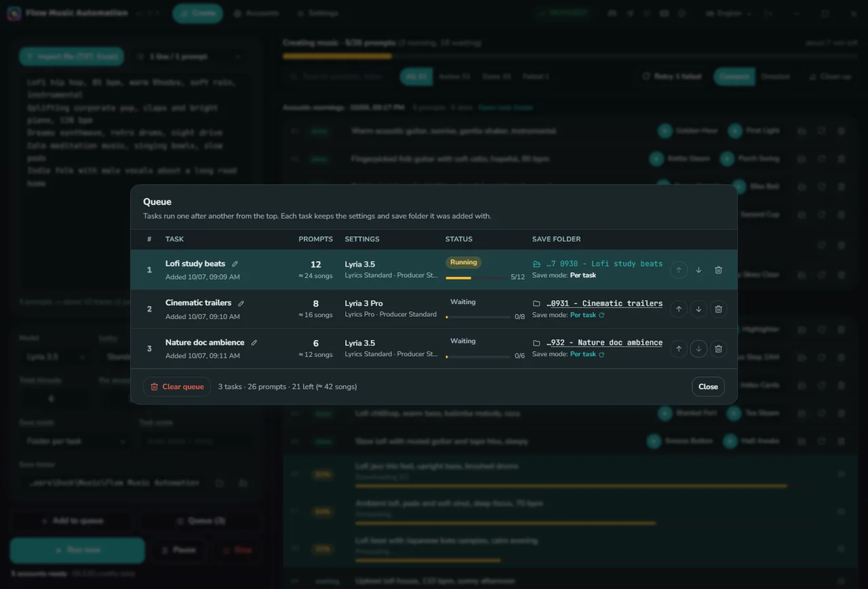Move Nature doc ambience up one position
This screenshot has width=868, height=589.
point(679,349)
